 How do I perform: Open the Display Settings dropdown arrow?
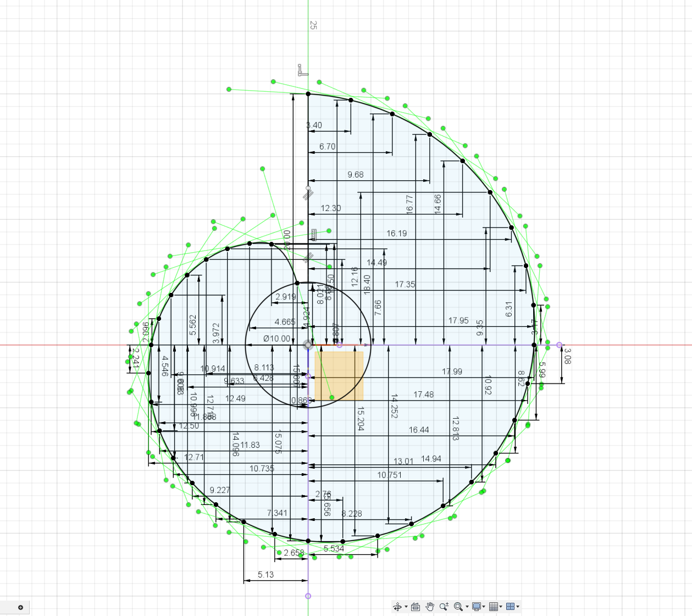pyautogui.click(x=484, y=607)
